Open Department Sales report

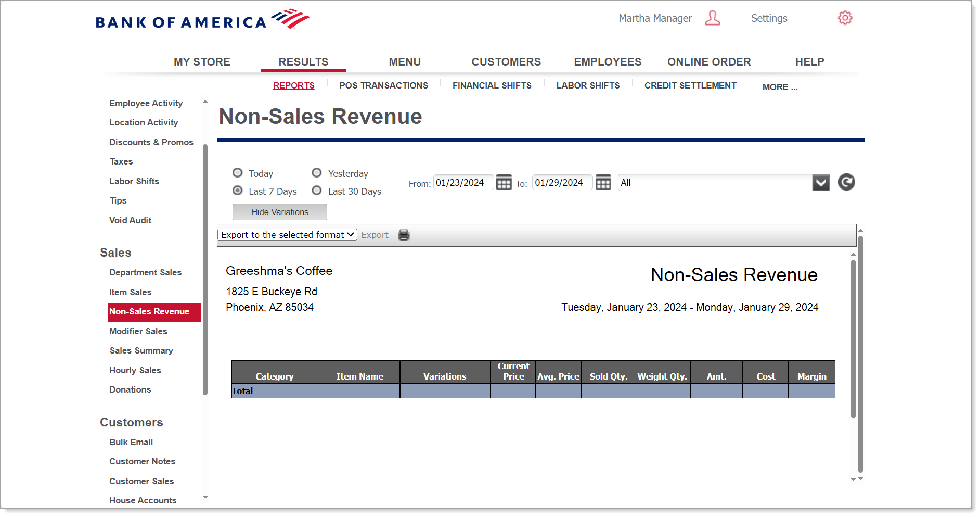[146, 272]
